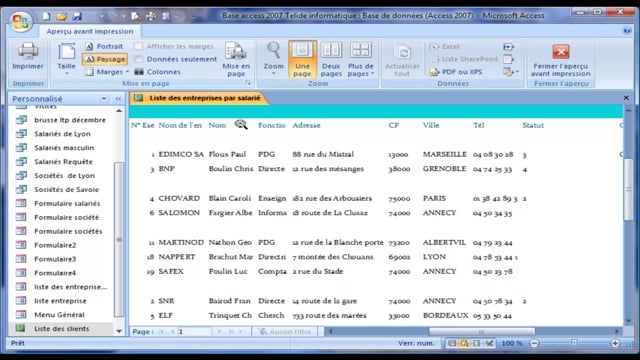Image resolution: width=640 pixels, height=360 pixels.
Task: Click the Aucun filtre button
Action: pos(285,331)
